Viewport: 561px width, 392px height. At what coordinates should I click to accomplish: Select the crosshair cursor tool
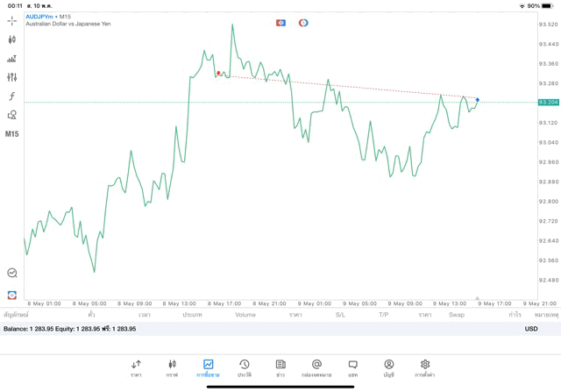click(11, 20)
